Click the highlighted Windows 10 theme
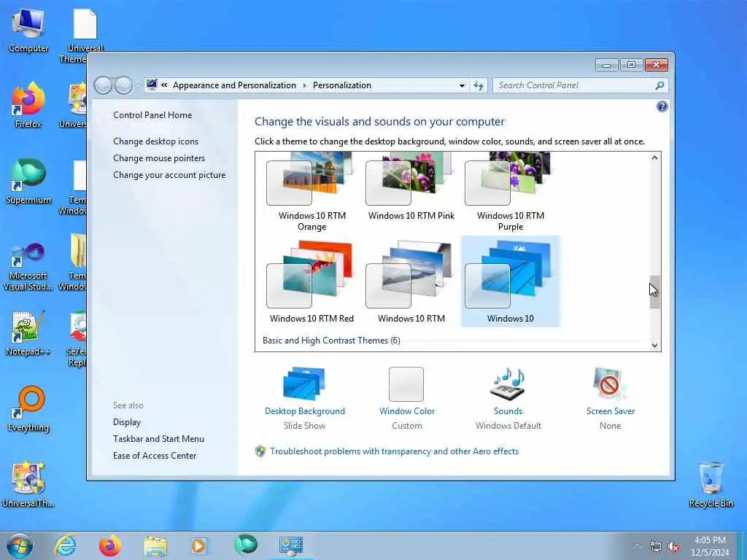This screenshot has width=747, height=560. point(510,281)
